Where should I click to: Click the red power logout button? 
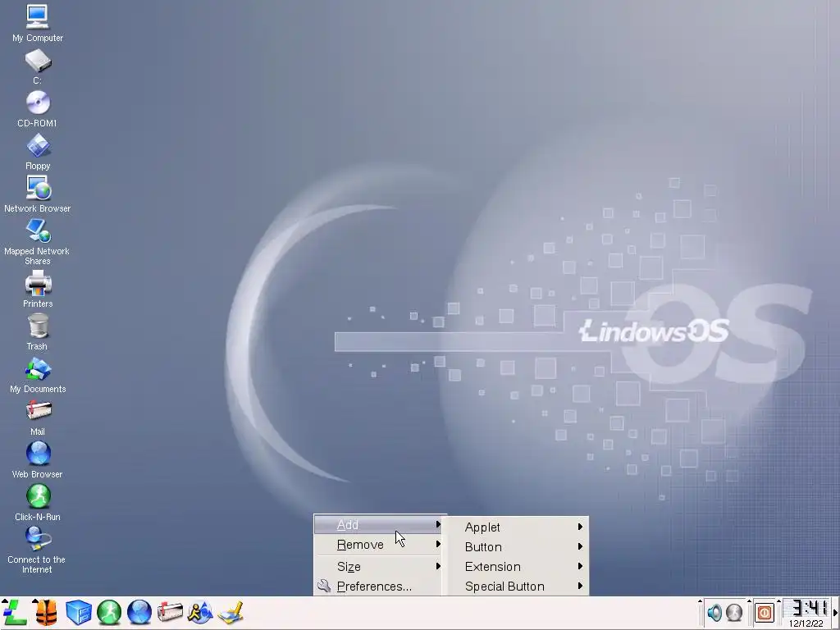point(765,612)
